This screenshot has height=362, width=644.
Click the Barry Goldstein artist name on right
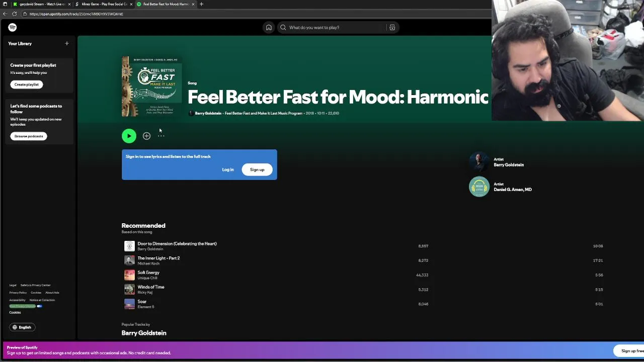[509, 165]
